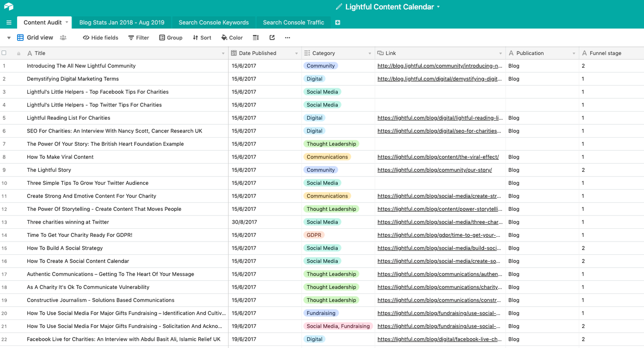Screen dimensions: 644x348
Task: Click the Communications tag for How To Make Viral Content
Action: tap(327, 157)
